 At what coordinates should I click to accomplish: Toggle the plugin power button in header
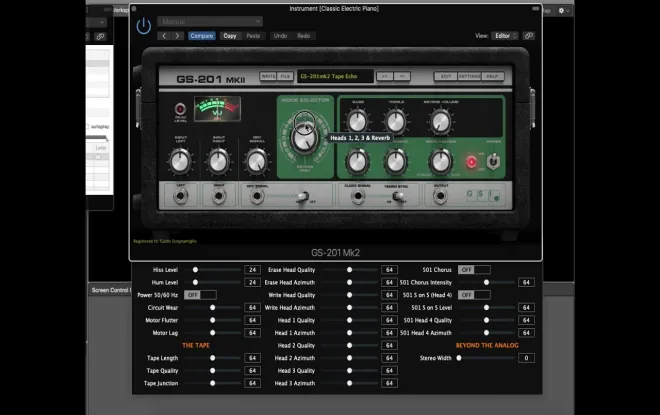pyautogui.click(x=144, y=26)
